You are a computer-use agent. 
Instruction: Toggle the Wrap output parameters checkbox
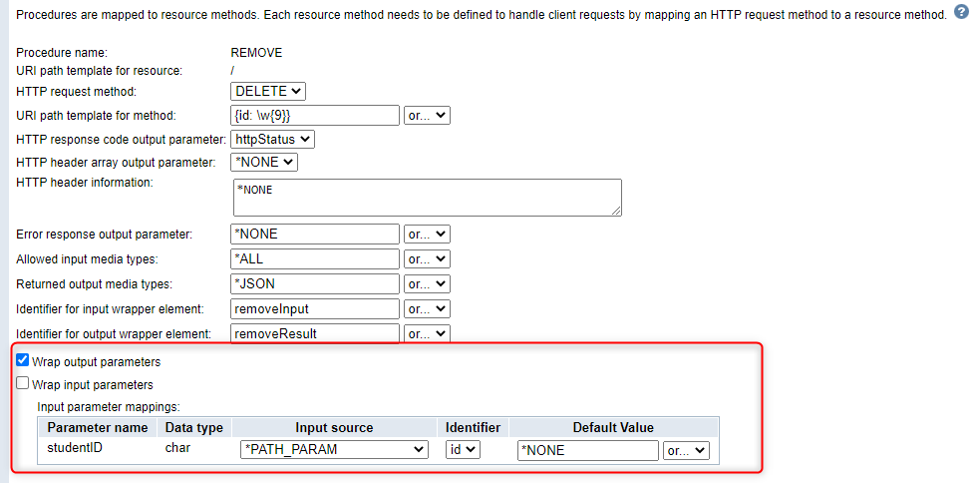(23, 361)
